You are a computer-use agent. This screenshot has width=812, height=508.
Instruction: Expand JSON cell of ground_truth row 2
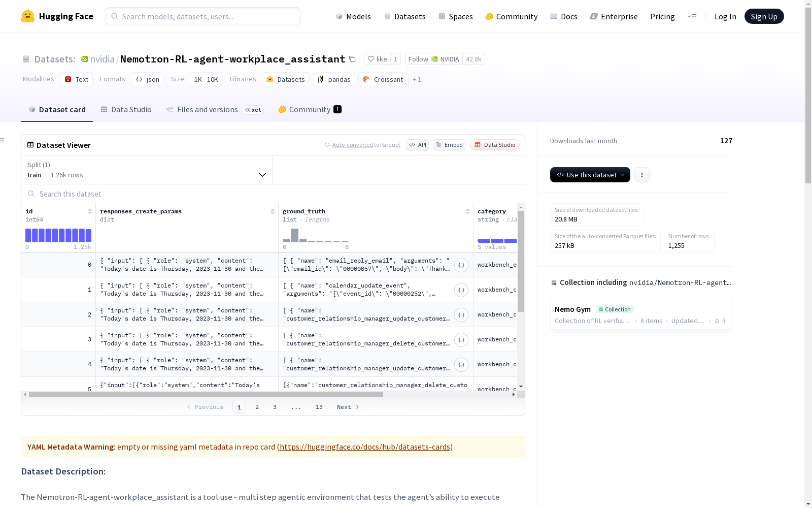461,315
